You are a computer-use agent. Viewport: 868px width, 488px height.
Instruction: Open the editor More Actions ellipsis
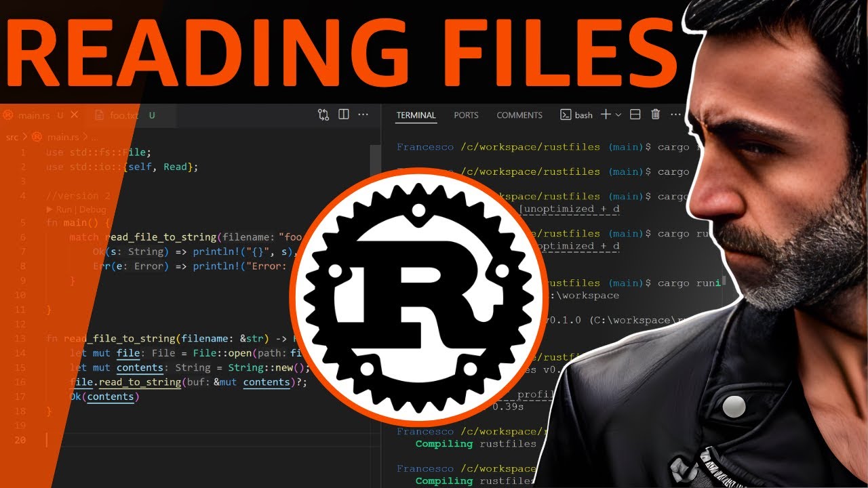click(x=363, y=115)
